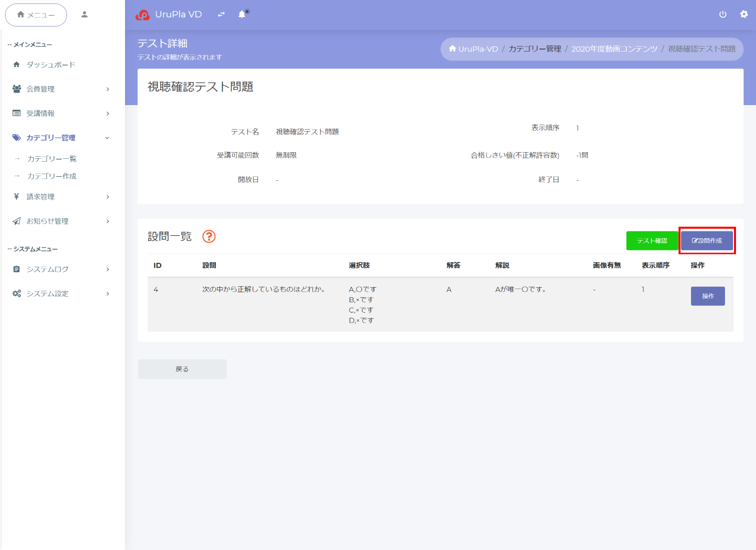This screenshot has height=550, width=756.
Task: Click the A,〇です choice text
Action: (x=362, y=289)
